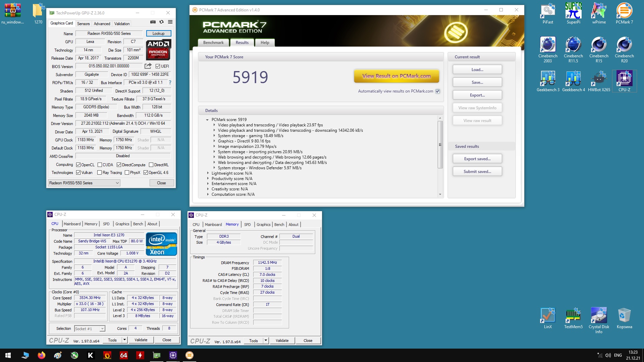Collapse the PCMark score: 5919 tree node
This screenshot has height=362, width=644.
point(207,120)
